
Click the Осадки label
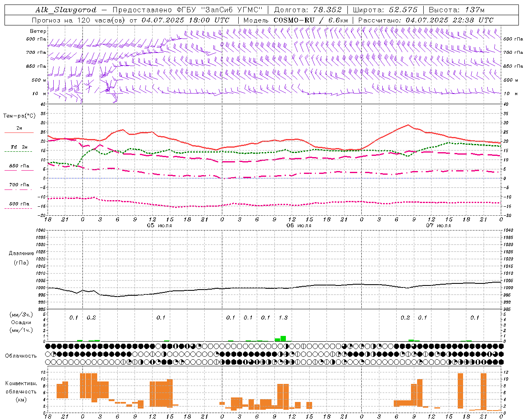(21, 322)
